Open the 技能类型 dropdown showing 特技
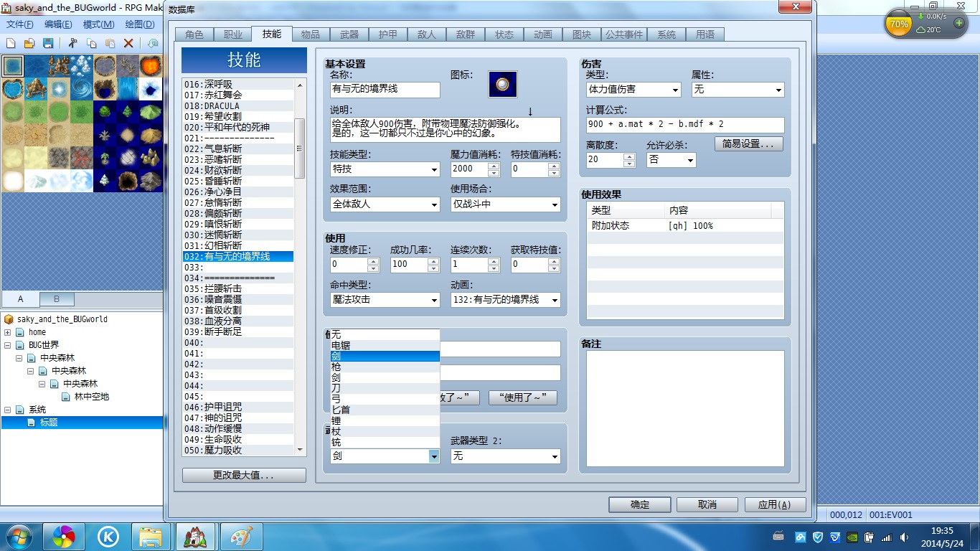This screenshot has height=551, width=980. 385,169
